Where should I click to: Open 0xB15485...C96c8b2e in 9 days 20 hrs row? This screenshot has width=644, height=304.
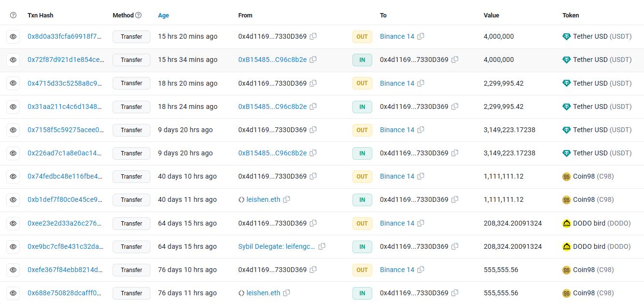(x=272, y=153)
